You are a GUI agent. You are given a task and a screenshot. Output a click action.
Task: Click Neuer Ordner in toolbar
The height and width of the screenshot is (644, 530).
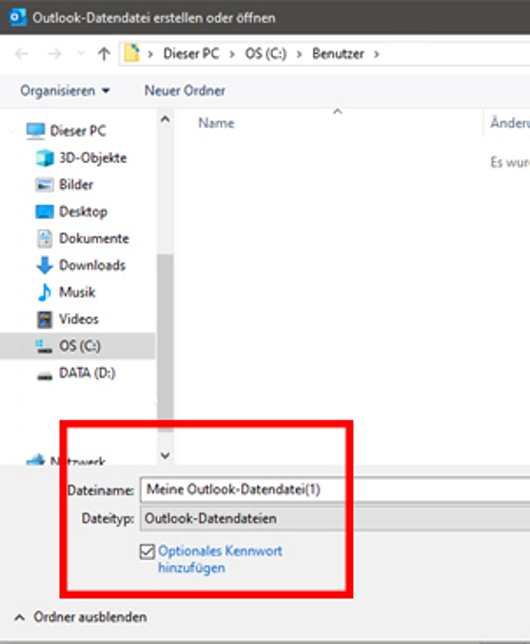click(185, 91)
